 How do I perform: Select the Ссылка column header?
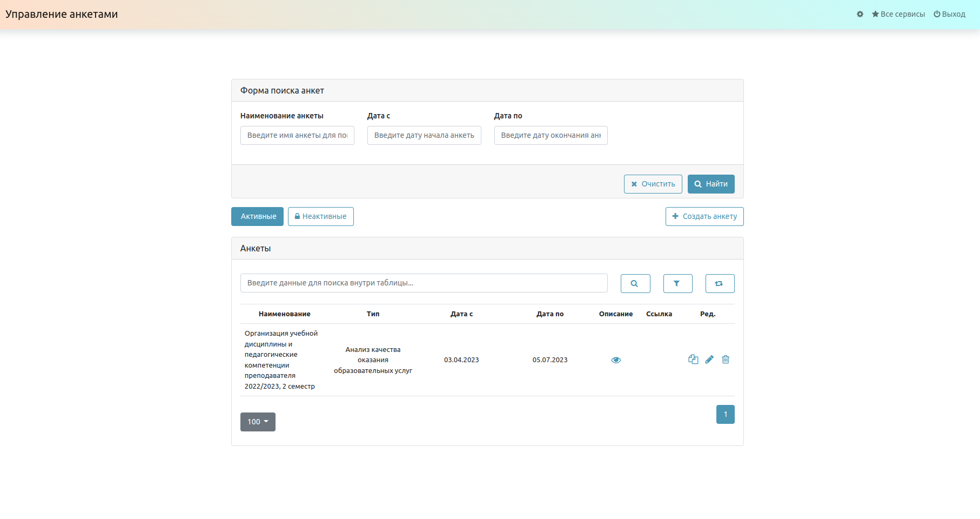[x=659, y=314]
